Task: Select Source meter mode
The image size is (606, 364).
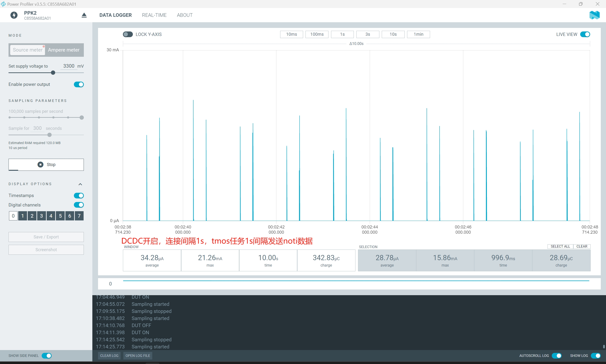Action: tap(27, 50)
